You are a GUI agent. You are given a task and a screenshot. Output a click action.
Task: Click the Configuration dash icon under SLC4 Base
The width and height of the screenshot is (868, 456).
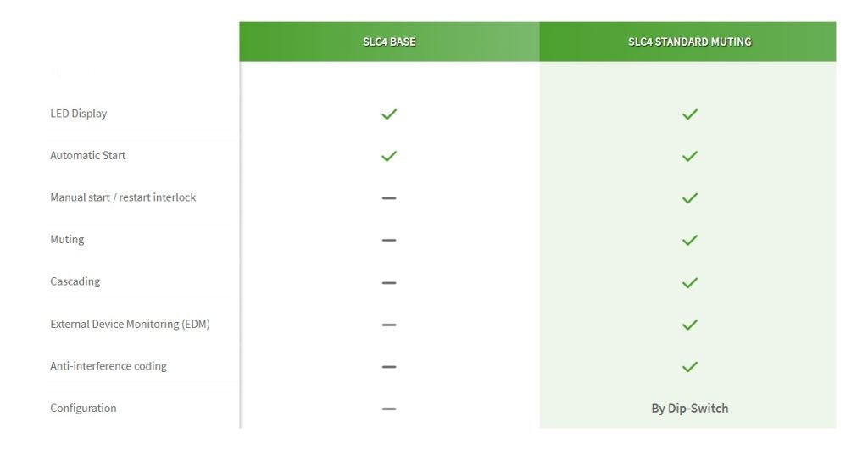(389, 409)
